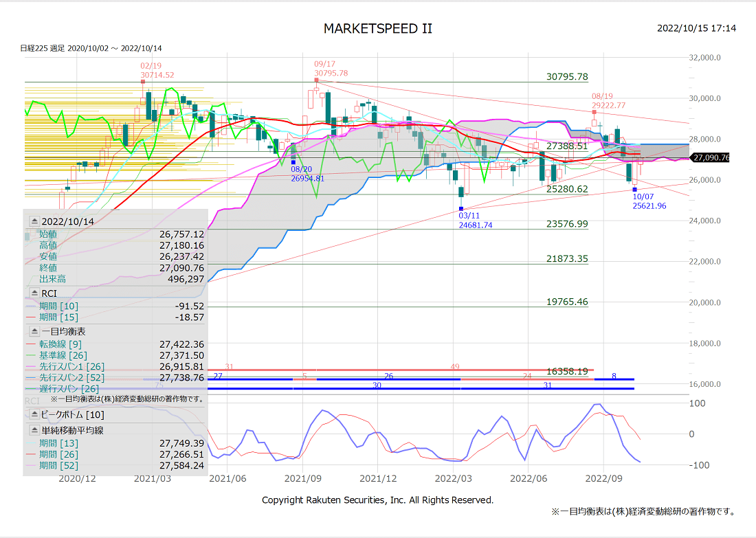Click the 2022/10/15 17:14 timestamp
The width and height of the screenshot is (756, 538).
point(697,28)
